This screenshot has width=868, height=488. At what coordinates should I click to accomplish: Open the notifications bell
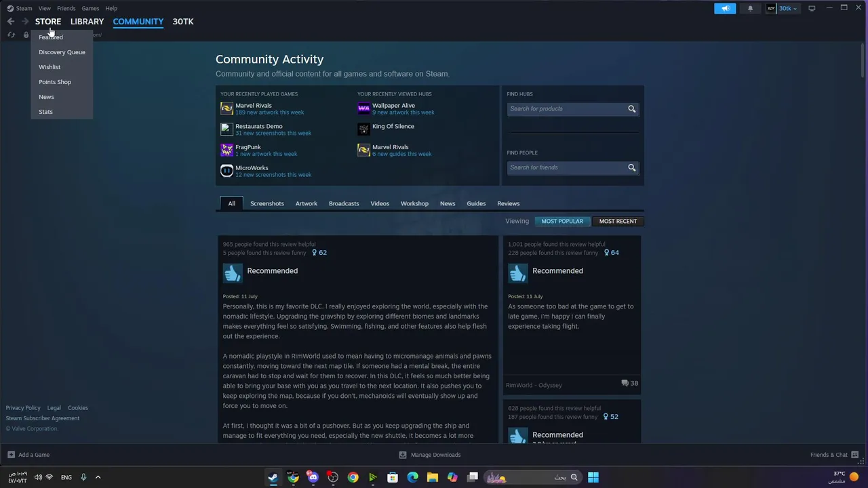(750, 8)
